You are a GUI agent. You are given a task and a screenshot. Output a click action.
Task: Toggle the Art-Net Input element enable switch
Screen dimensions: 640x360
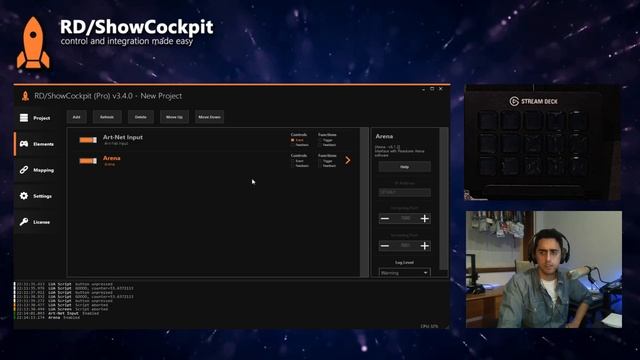[x=88, y=140]
